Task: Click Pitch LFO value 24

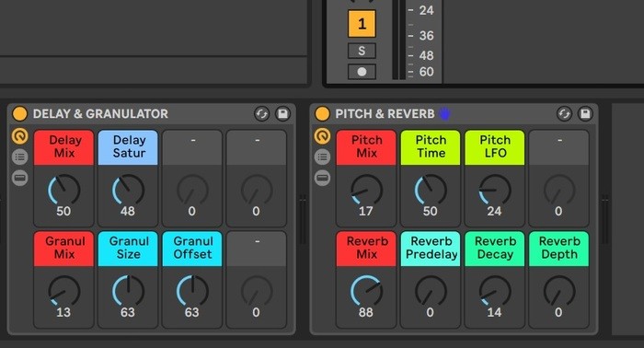Action: [494, 211]
